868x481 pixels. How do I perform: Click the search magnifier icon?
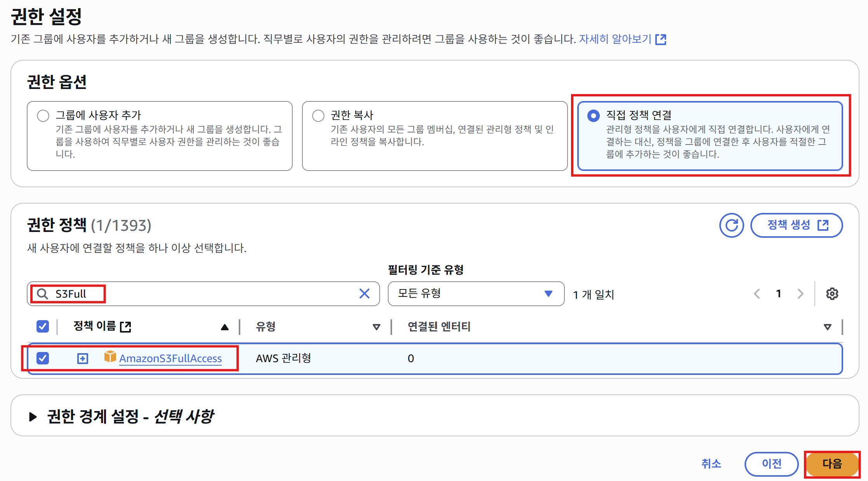[43, 294]
